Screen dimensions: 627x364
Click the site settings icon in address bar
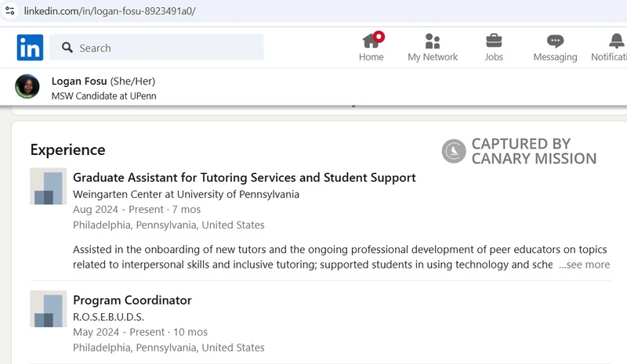click(x=10, y=11)
